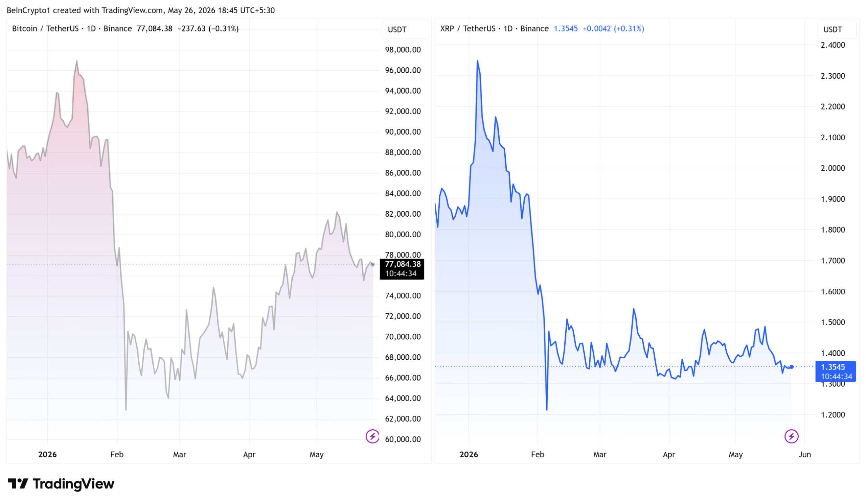Click the May label on the Bitcoin time axis
Screen dimensions: 866x504
click(317, 455)
